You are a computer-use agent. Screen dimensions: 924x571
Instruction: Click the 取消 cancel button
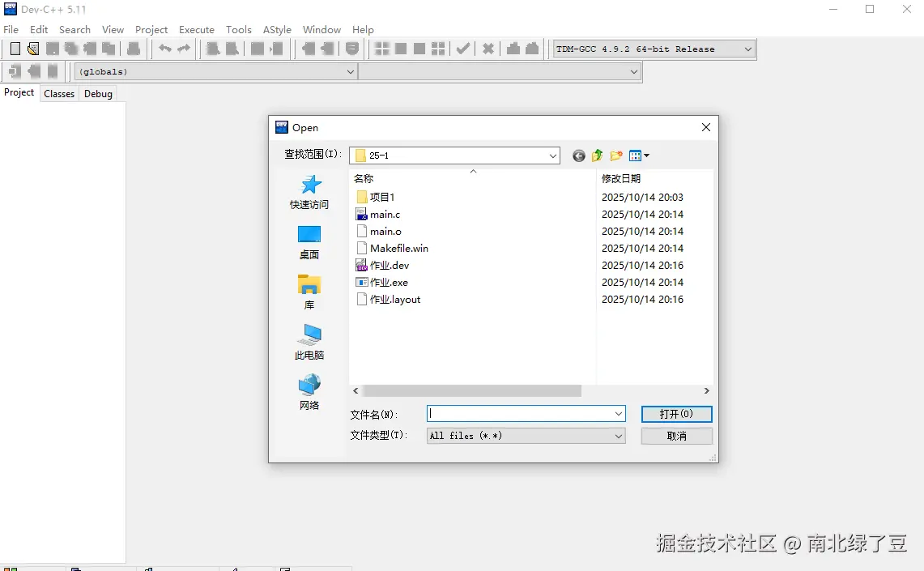[676, 436]
